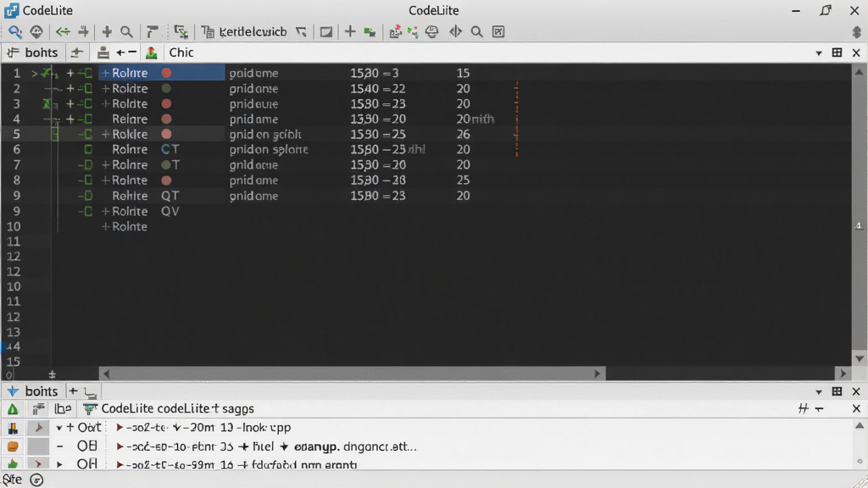Image resolution: width=868 pixels, height=488 pixels.
Task: Click the flag-shaped icon in top toolbar
Action: pos(153,31)
